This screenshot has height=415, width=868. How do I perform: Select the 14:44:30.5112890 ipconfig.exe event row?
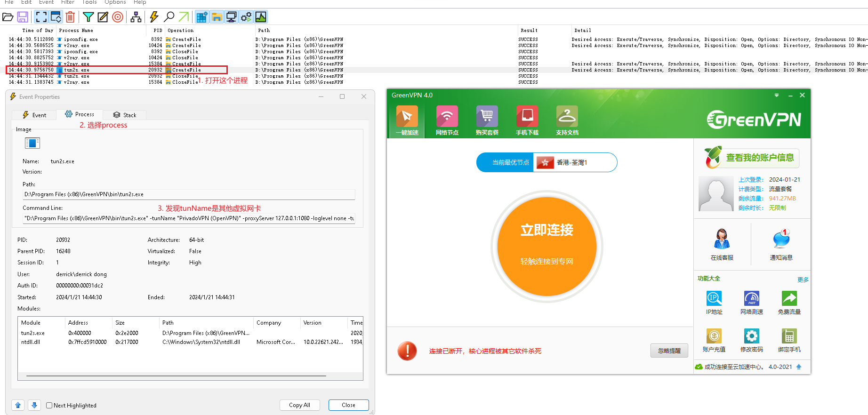pyautogui.click(x=433, y=40)
